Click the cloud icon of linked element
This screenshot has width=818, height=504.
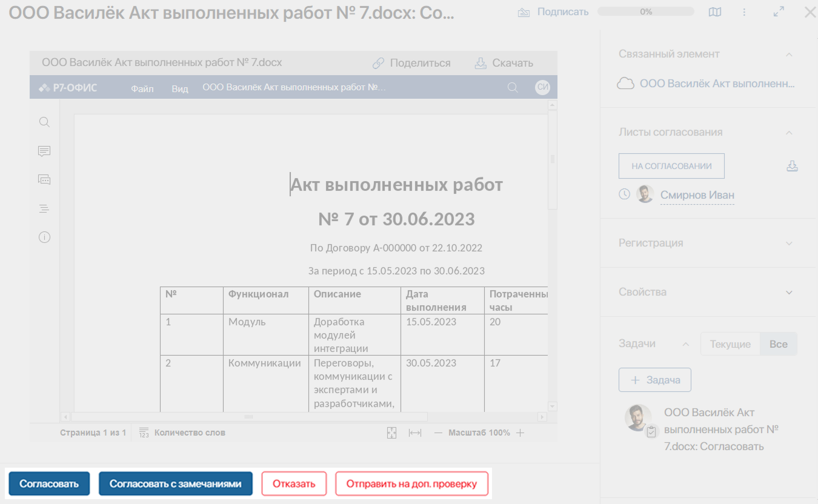[625, 84]
